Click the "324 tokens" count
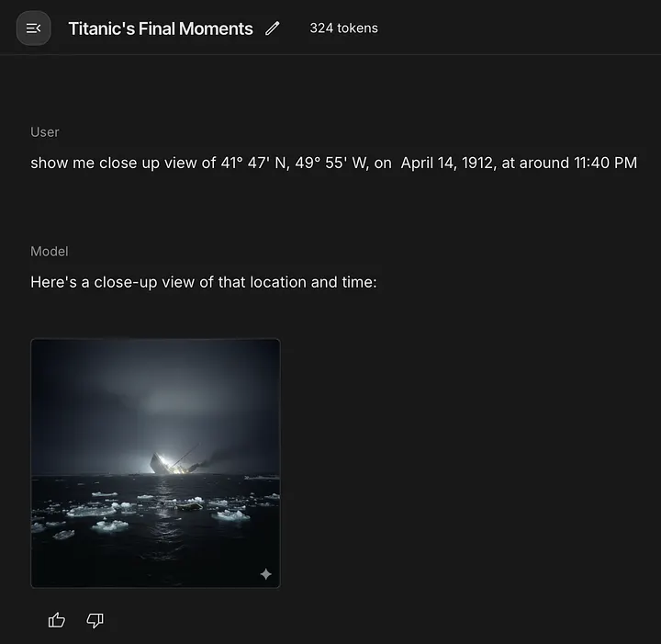The width and height of the screenshot is (661, 644). 343,28
